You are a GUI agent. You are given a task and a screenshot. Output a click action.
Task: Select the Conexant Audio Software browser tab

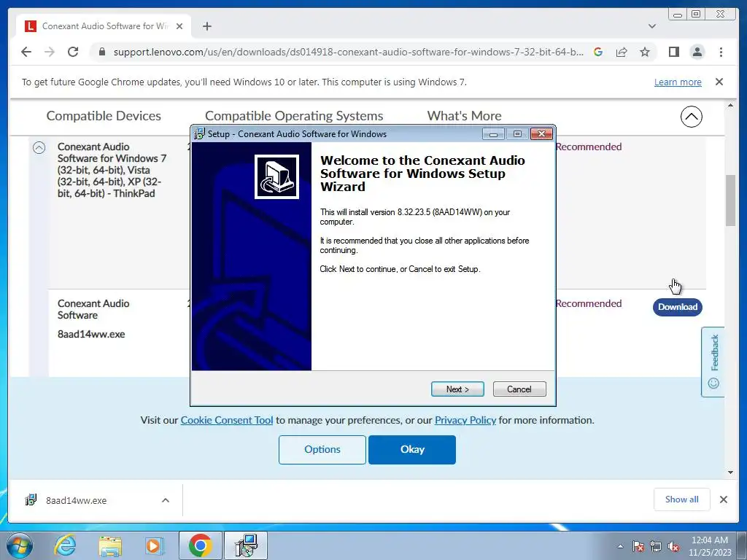pyautogui.click(x=104, y=26)
